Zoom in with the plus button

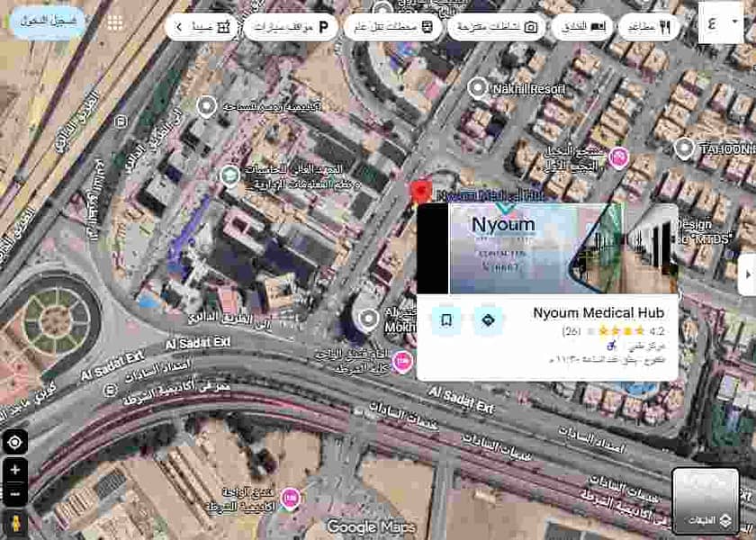coord(15,470)
